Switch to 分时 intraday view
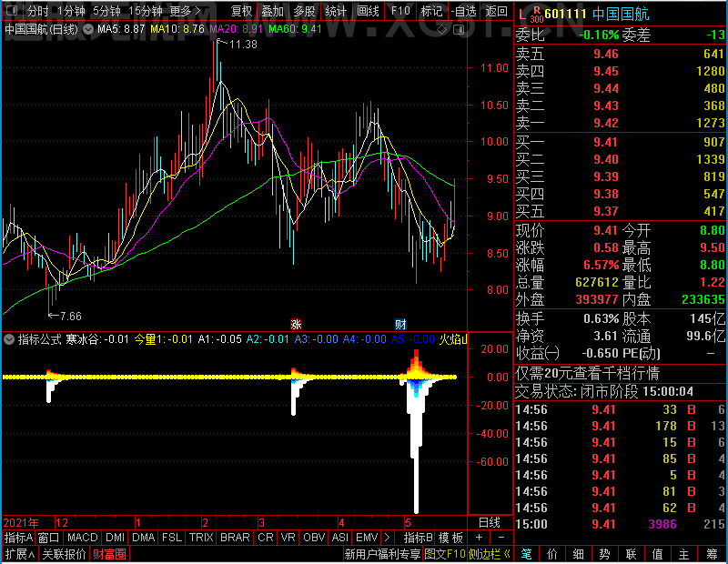The image size is (728, 564). [x=38, y=11]
